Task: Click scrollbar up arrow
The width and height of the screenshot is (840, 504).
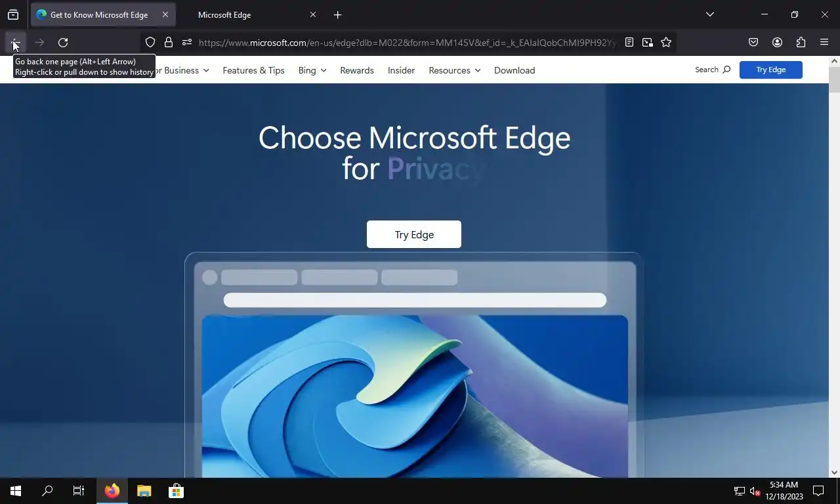Action: click(x=834, y=61)
